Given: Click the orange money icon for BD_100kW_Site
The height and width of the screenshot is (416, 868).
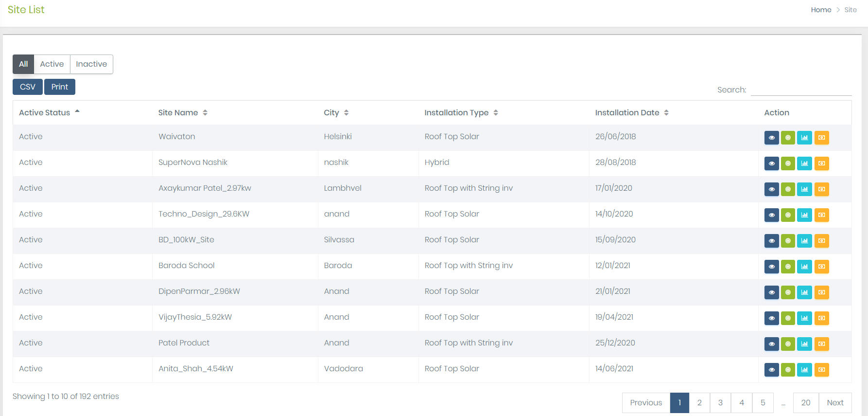Looking at the screenshot, I should [x=821, y=241].
